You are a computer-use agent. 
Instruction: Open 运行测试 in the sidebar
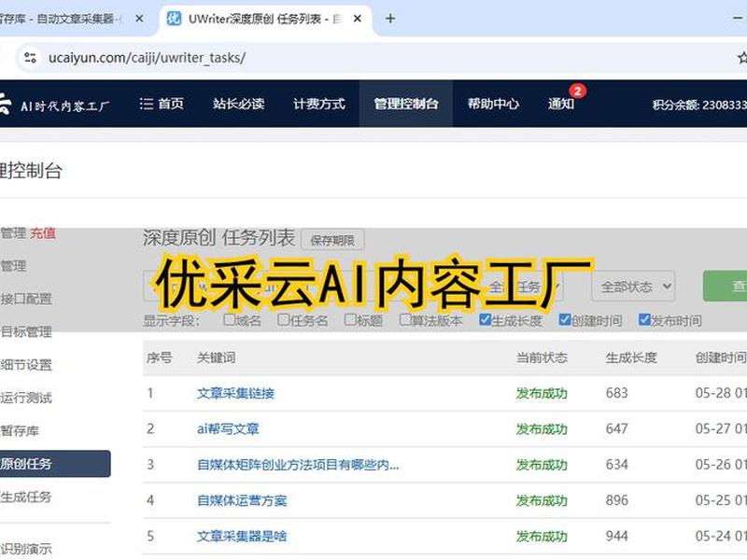26,398
